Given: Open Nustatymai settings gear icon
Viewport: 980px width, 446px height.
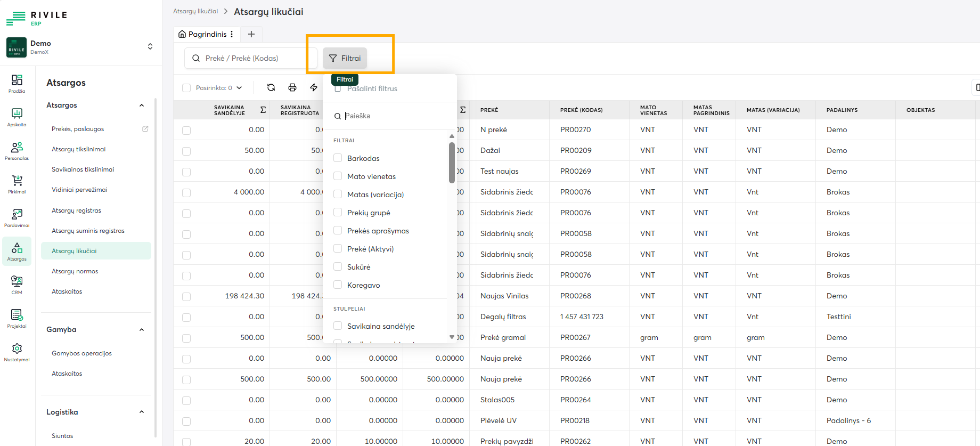Looking at the screenshot, I should [x=17, y=352].
